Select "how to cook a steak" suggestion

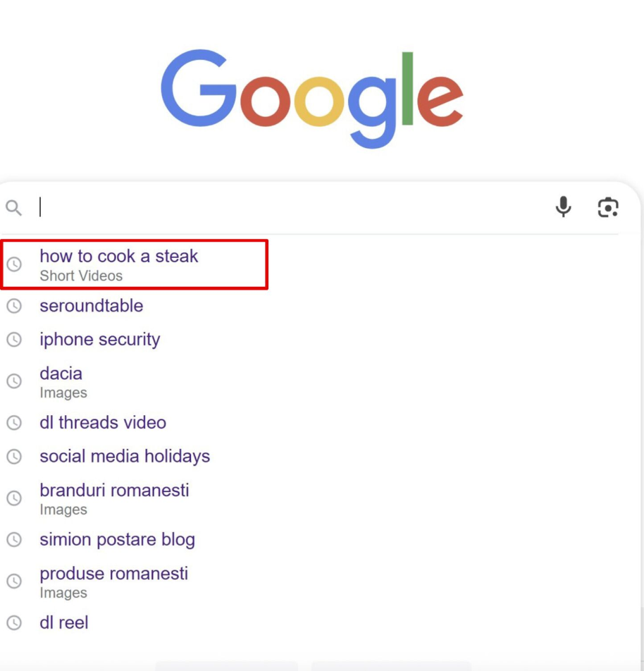point(118,257)
